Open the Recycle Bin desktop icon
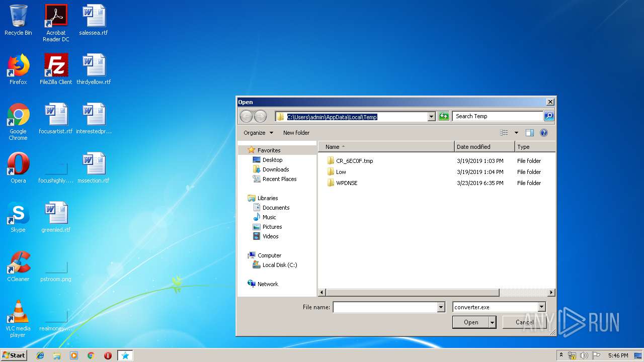The width and height of the screenshot is (644, 362). pos(18,20)
